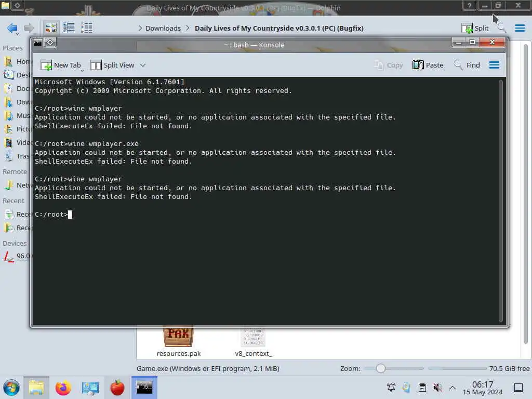Open clipboard tray icon
Image resolution: width=532 pixels, height=399 pixels.
pos(422,388)
